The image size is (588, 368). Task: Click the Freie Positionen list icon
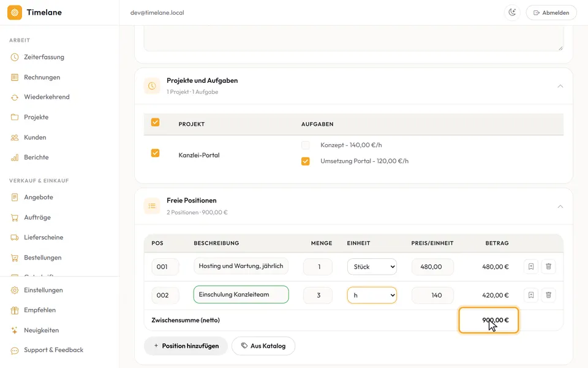click(152, 206)
